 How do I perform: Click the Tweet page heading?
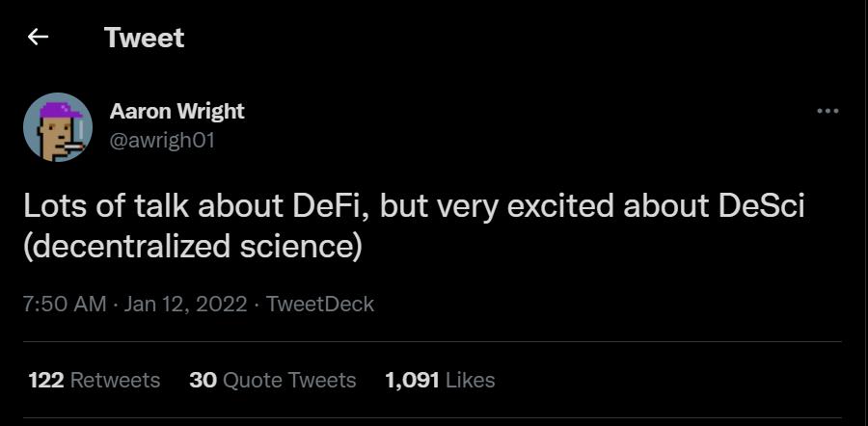coord(144,38)
